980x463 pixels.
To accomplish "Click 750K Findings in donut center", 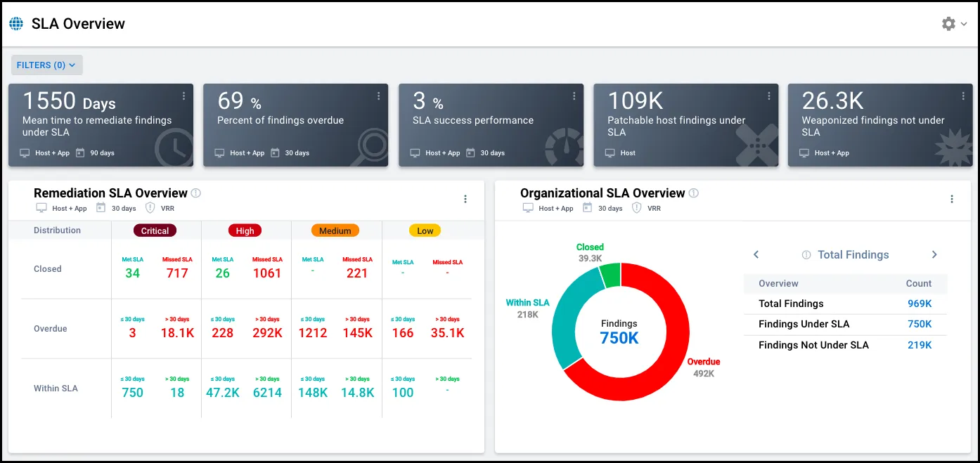I will pyautogui.click(x=619, y=337).
